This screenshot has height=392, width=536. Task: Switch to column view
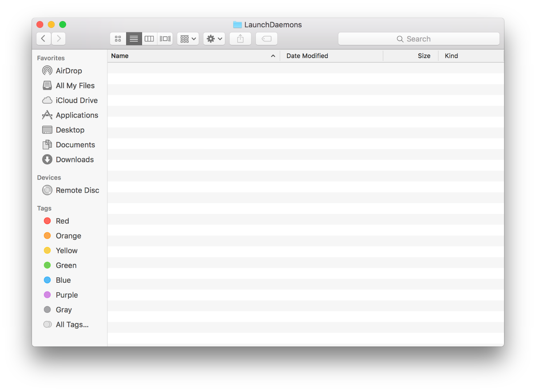point(149,39)
